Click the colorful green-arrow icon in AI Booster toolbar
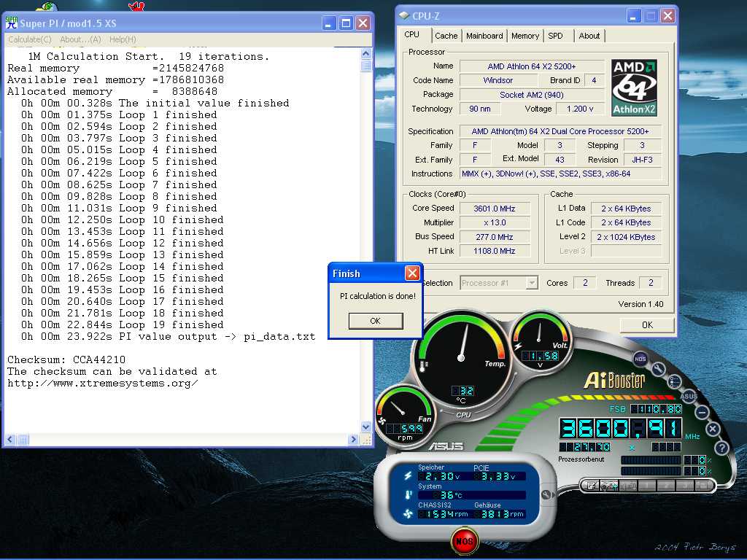Image resolution: width=747 pixels, height=560 pixels. click(x=609, y=486)
